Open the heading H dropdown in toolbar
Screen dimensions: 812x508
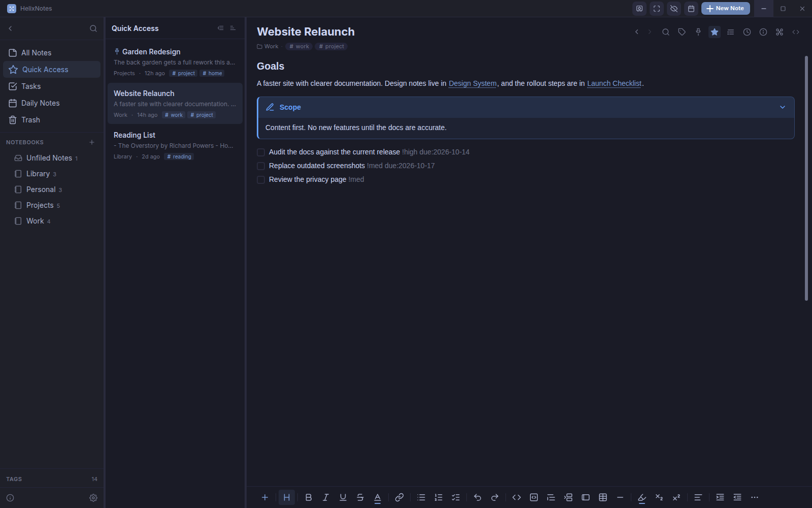coord(287,497)
